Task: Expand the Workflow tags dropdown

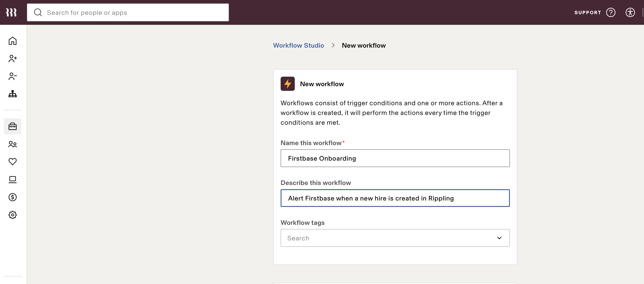Action: click(x=499, y=238)
